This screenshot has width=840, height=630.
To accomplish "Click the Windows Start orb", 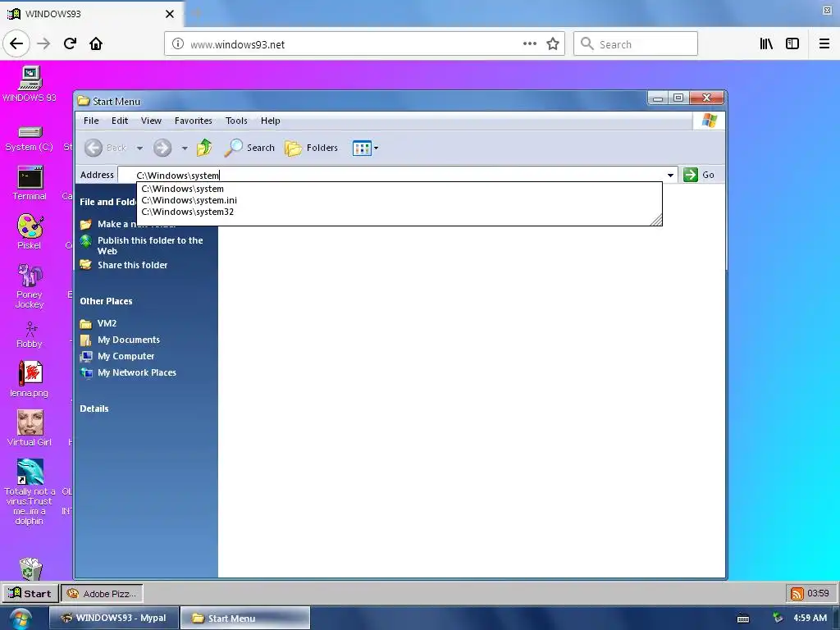I will tap(21, 619).
